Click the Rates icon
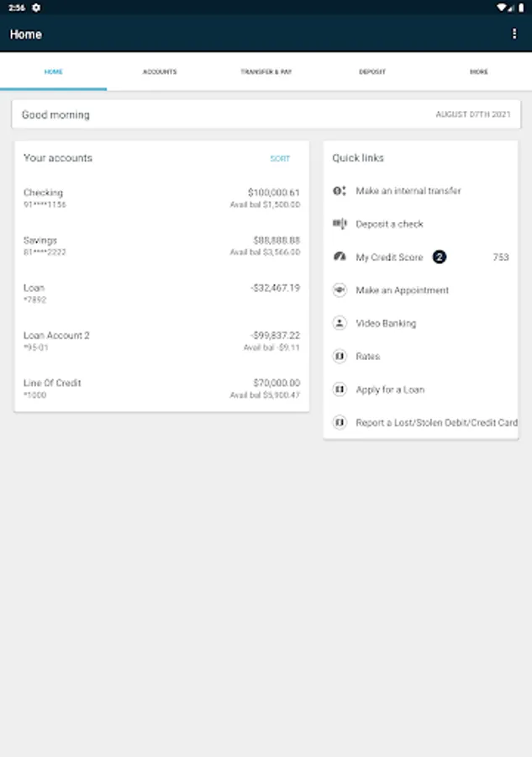Image resolution: width=532 pixels, height=757 pixels. pyautogui.click(x=340, y=357)
